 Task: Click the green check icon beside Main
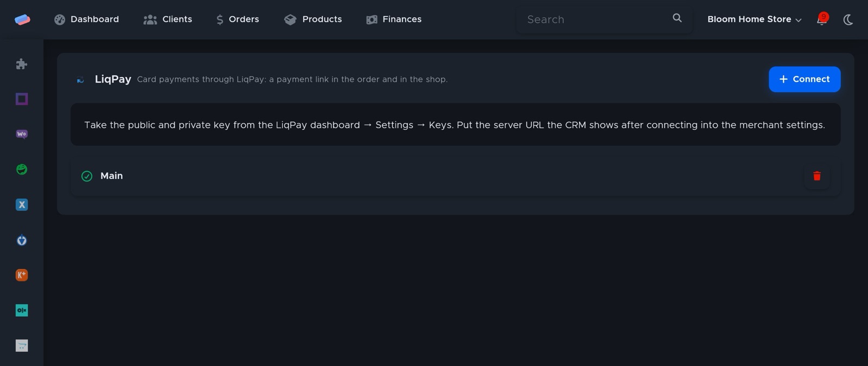pos(87,176)
